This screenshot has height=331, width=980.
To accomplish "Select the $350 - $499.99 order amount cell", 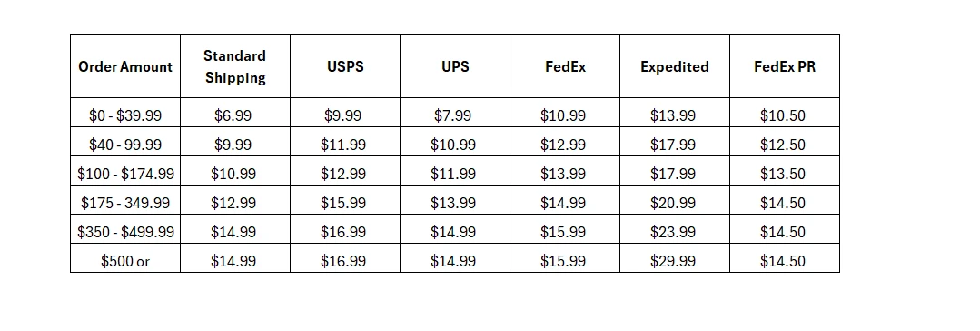I will coord(125,229).
